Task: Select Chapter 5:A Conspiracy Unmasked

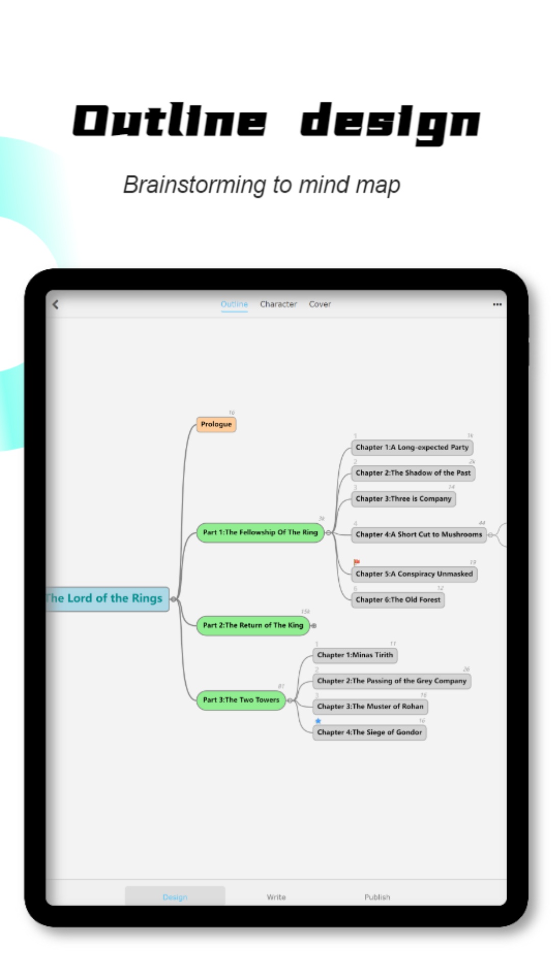Action: (x=414, y=574)
